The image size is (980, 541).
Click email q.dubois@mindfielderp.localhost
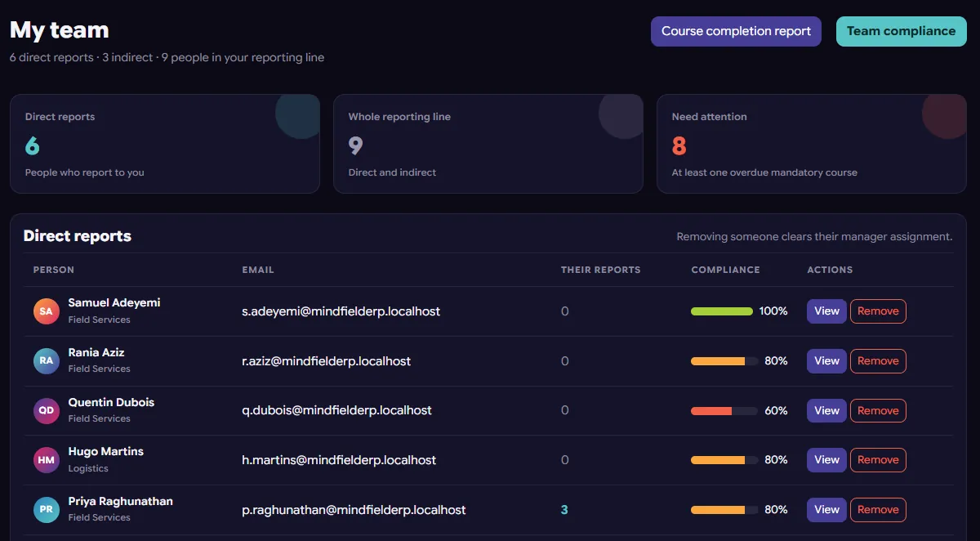[x=337, y=410]
